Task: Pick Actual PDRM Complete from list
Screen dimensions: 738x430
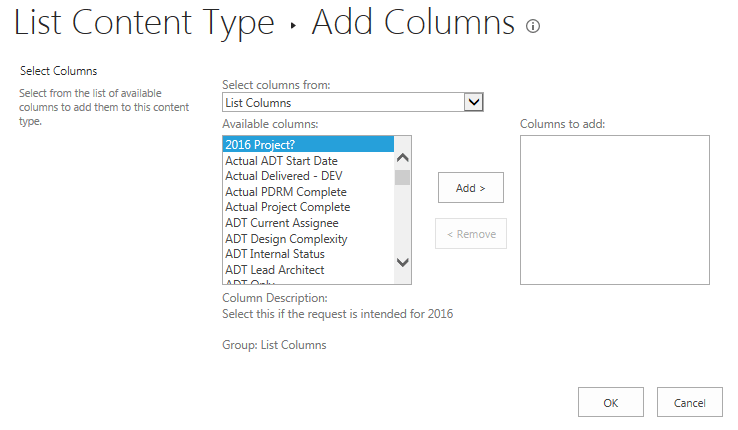Action: [286, 192]
